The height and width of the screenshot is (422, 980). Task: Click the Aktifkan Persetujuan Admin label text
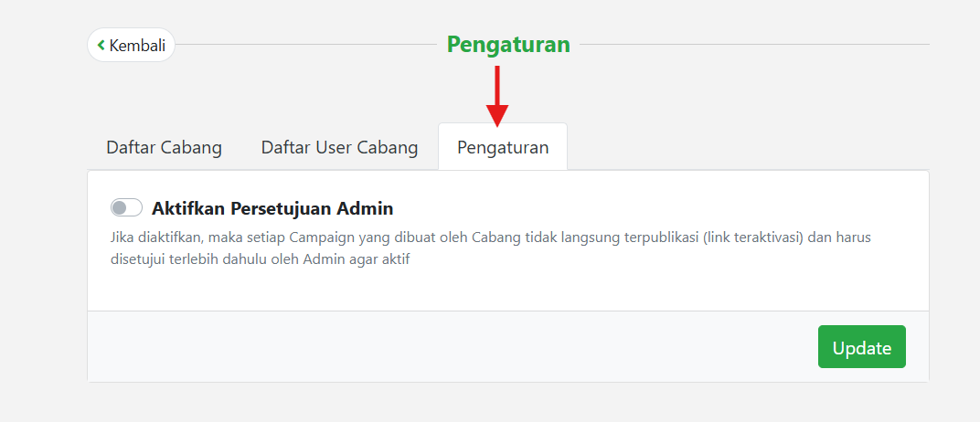(x=272, y=208)
